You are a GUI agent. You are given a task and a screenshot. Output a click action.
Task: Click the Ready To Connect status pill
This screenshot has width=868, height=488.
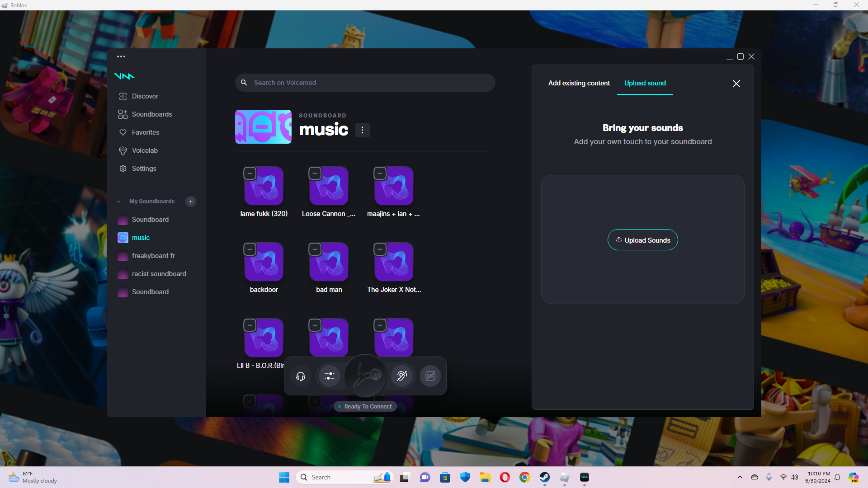[x=365, y=406]
